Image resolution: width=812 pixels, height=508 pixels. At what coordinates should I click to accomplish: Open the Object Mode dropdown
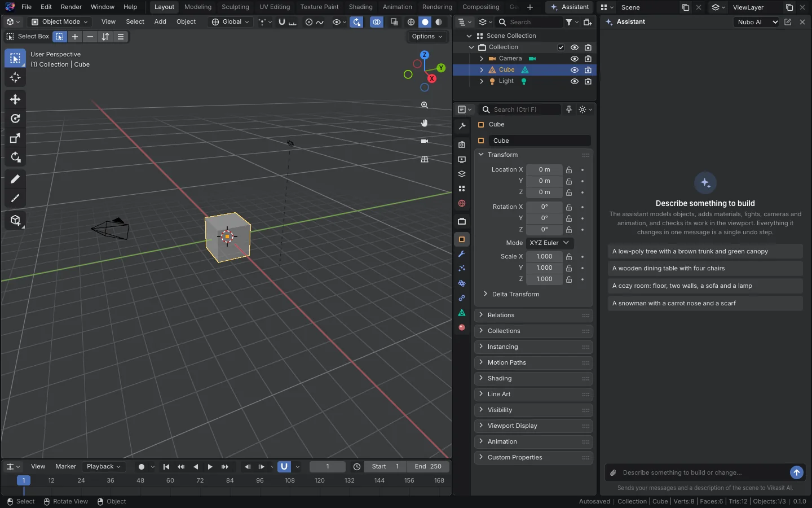(60, 22)
